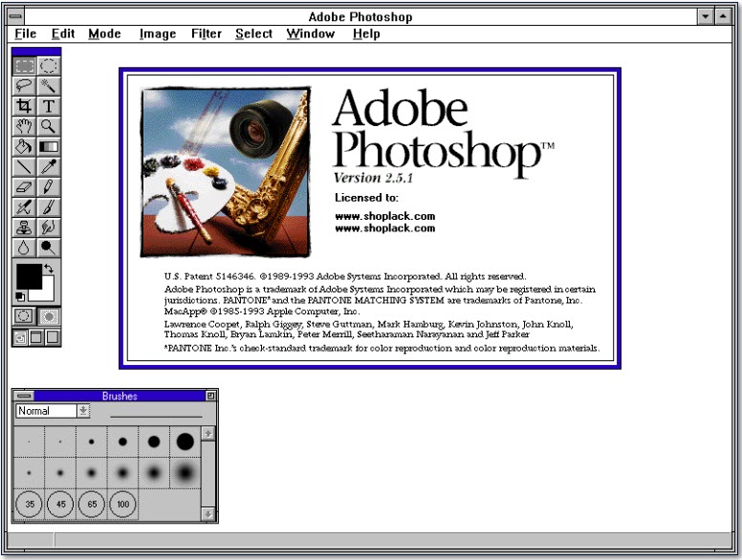Activate the Eyedropper tool

pos(48,167)
